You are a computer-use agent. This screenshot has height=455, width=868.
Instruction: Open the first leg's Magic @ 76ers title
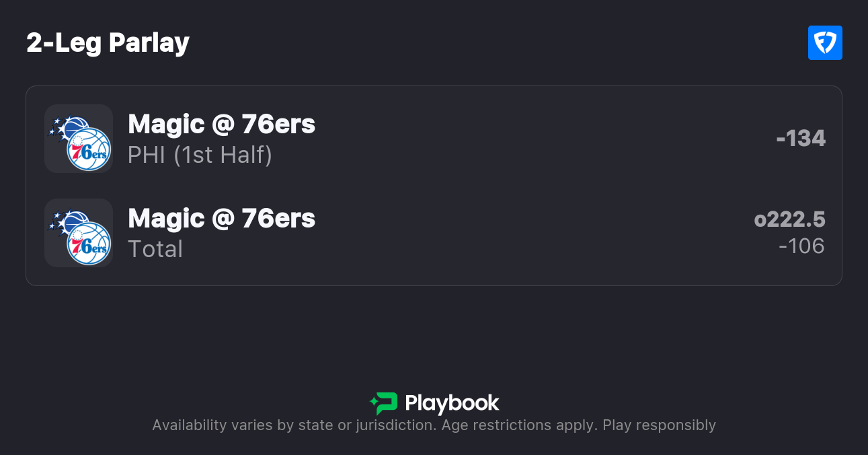pyautogui.click(x=221, y=124)
